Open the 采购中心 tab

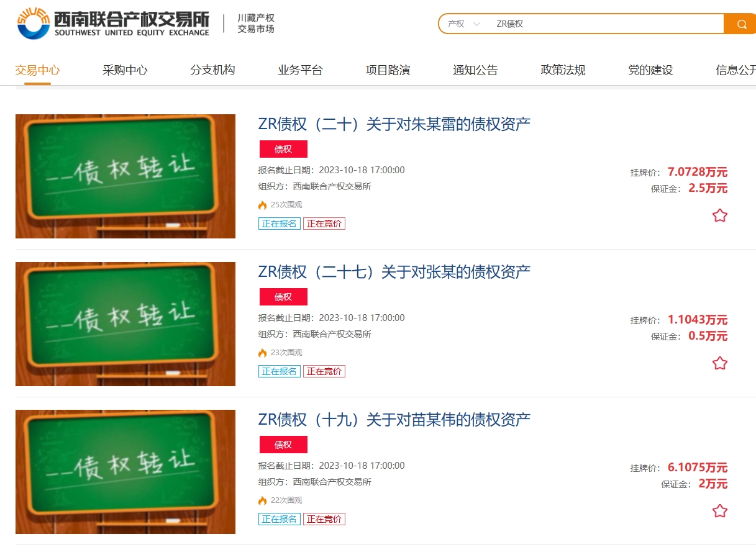[125, 70]
